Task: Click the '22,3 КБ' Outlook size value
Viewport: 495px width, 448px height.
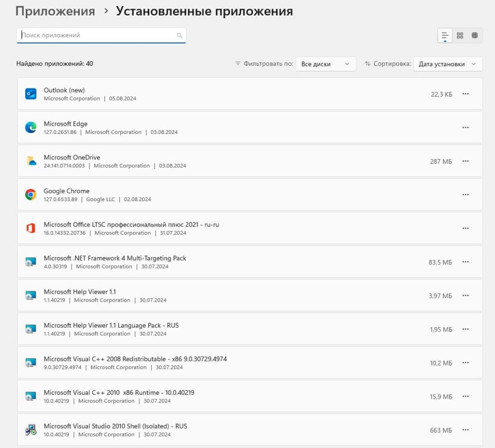Action: point(441,94)
